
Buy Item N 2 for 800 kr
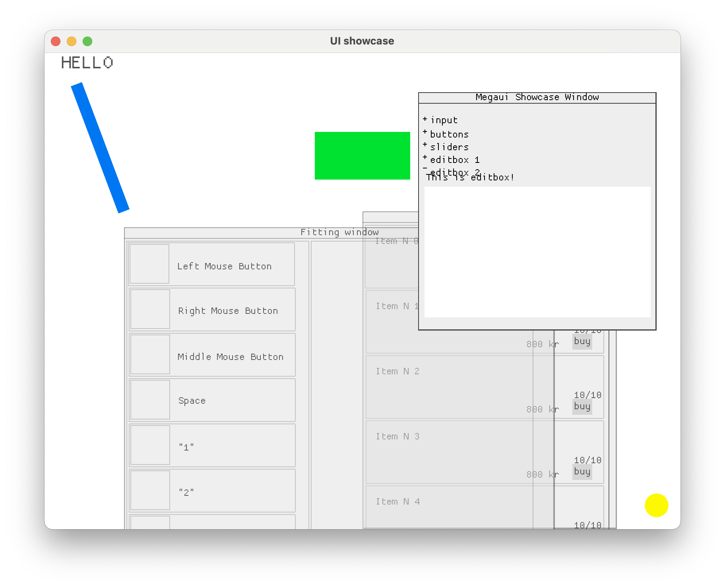(x=582, y=406)
